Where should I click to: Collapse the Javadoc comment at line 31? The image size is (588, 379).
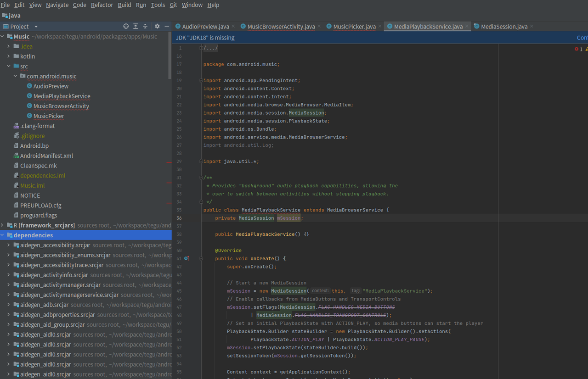point(201,178)
